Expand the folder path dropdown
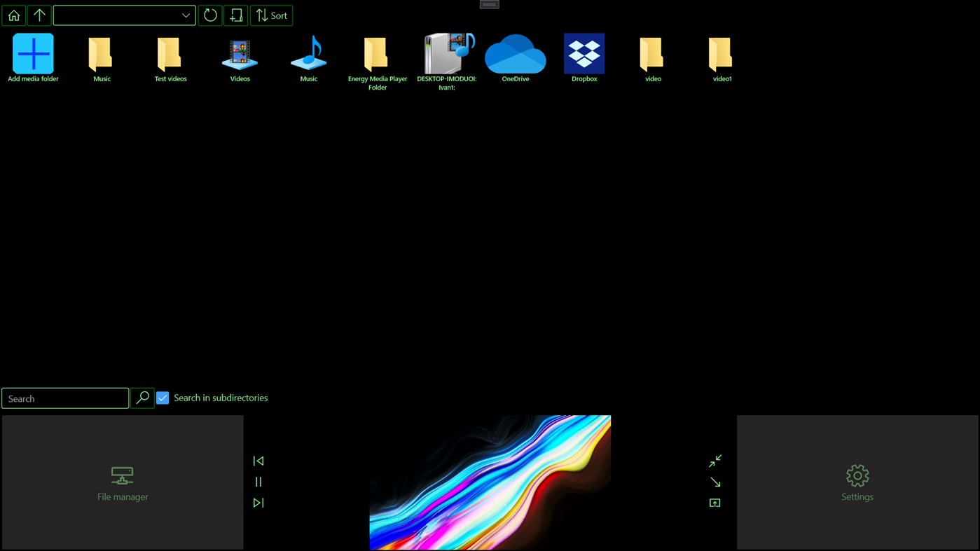 coord(184,15)
